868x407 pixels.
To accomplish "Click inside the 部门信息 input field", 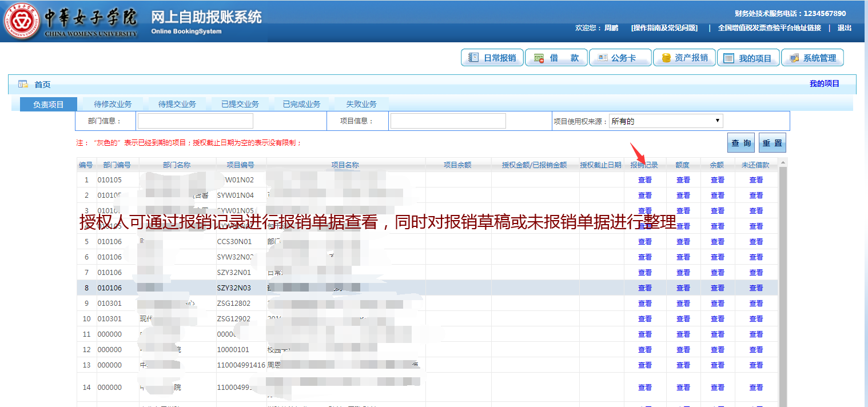I will click(194, 121).
